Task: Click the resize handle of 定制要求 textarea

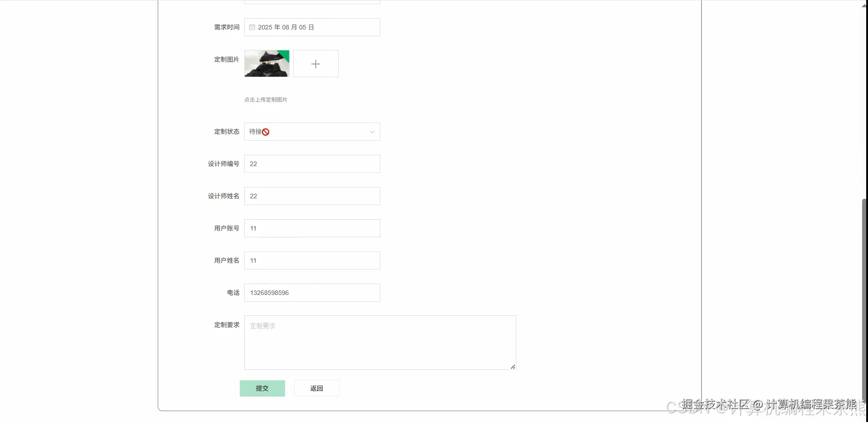Action: [x=513, y=367]
